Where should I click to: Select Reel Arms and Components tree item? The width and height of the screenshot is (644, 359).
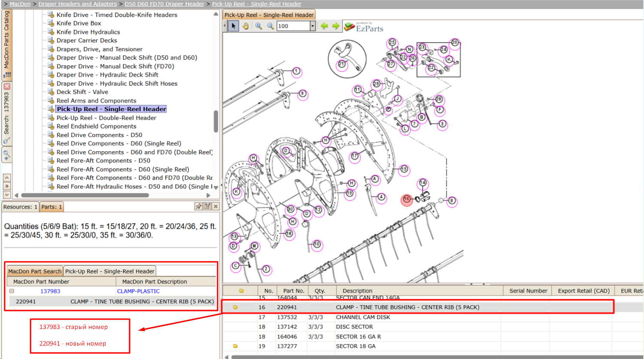coord(97,100)
